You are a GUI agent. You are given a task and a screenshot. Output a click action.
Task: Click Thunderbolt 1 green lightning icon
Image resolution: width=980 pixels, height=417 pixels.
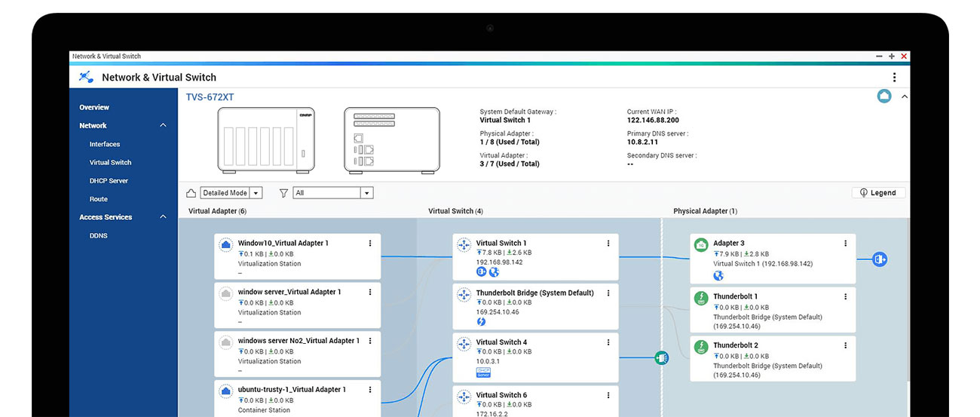point(701,298)
